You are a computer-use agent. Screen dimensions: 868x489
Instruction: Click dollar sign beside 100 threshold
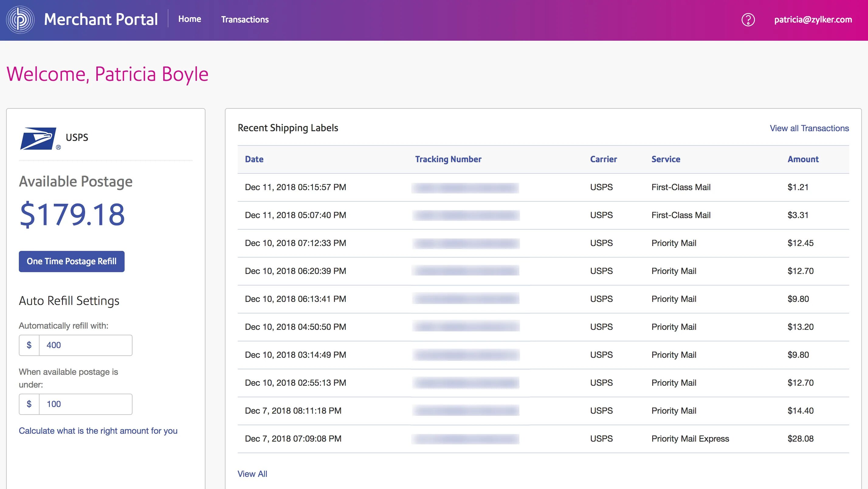(x=29, y=404)
